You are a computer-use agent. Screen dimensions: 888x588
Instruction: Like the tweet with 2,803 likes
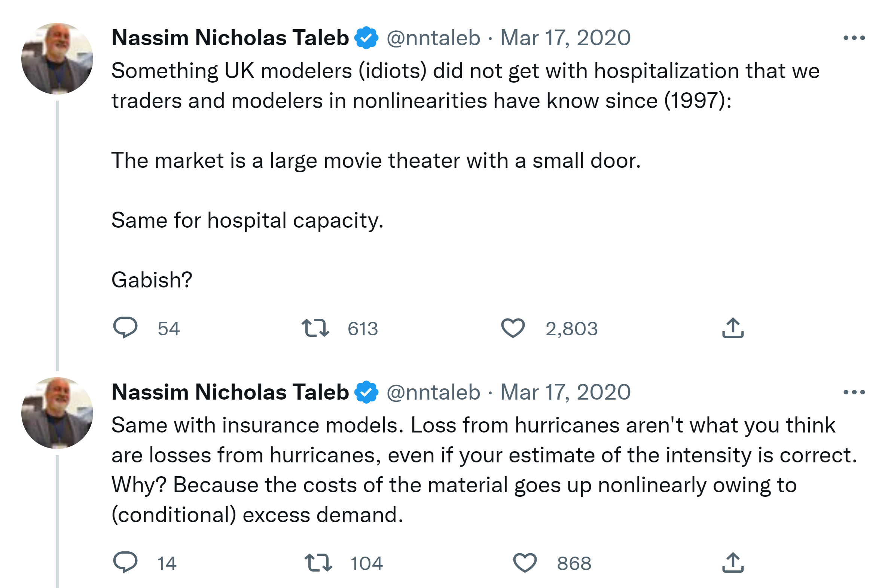[513, 328]
